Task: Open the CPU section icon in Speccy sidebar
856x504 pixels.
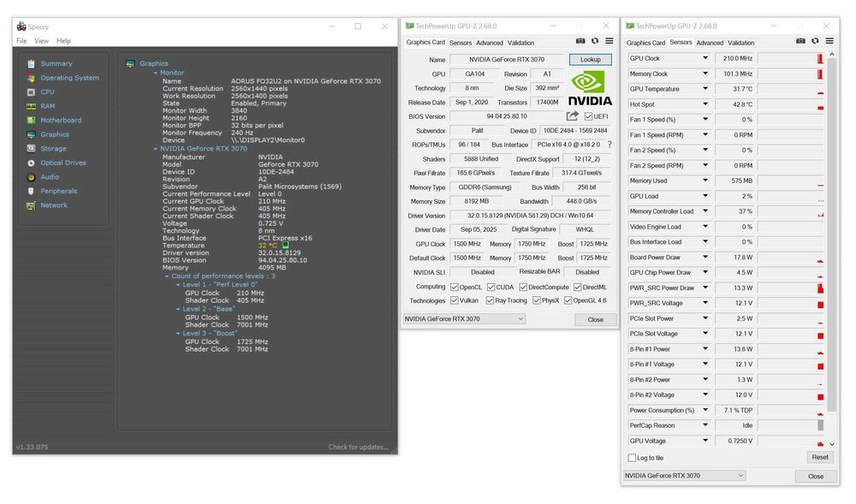Action: point(31,92)
